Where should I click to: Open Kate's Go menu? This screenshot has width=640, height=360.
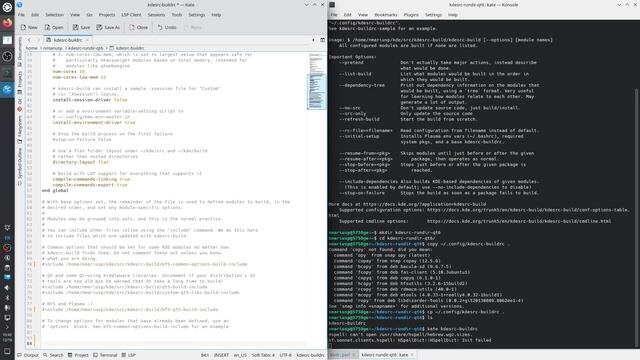pyautogui.click(x=89, y=15)
